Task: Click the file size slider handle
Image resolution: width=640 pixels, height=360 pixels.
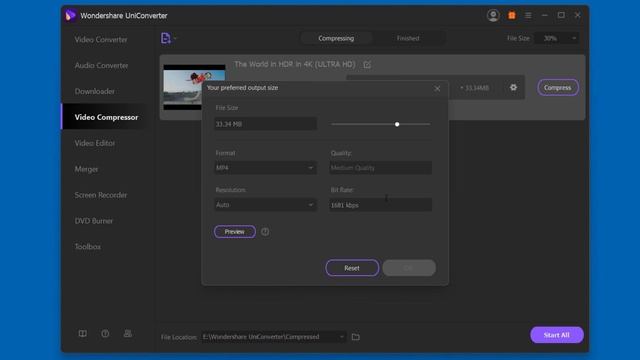Action: (x=397, y=124)
